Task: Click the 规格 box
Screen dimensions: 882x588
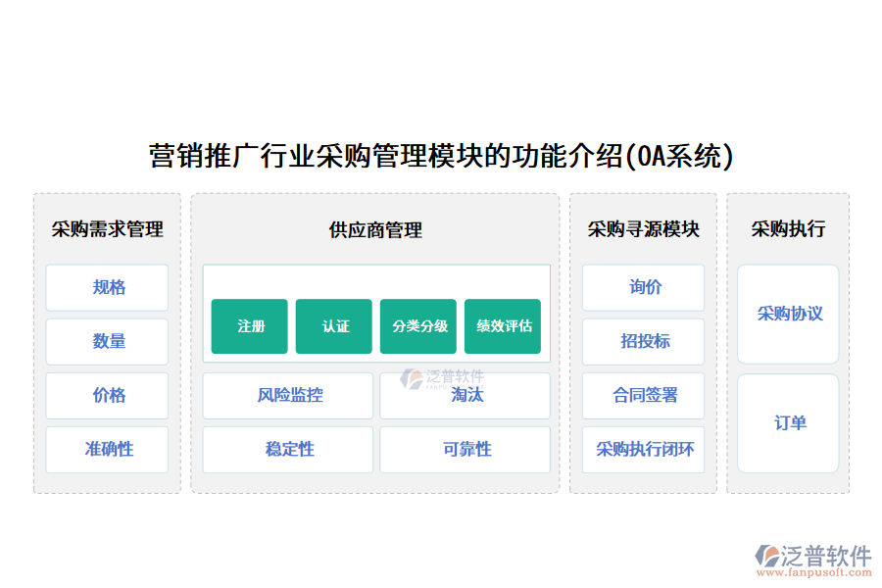Action: [108, 288]
